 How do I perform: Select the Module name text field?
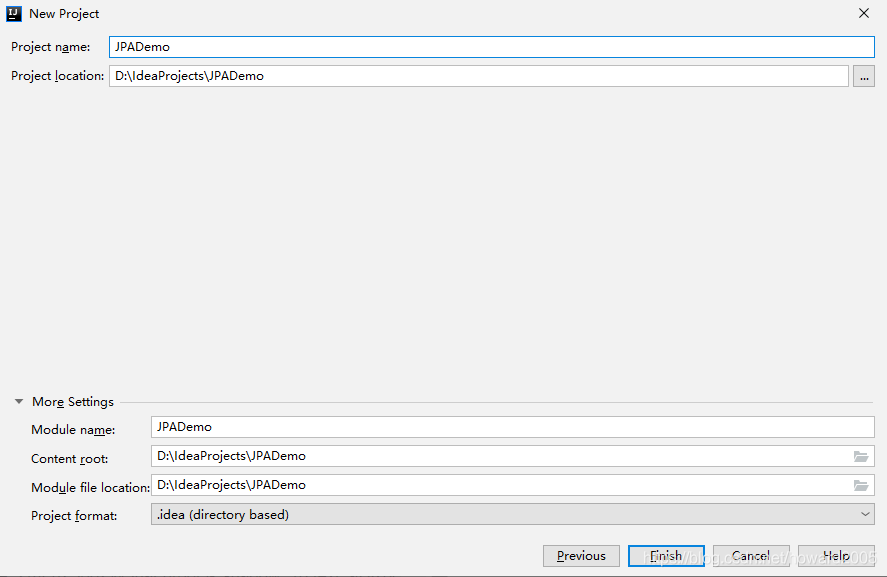tap(513, 427)
